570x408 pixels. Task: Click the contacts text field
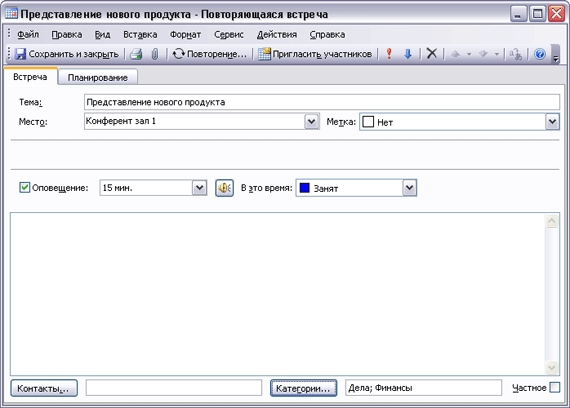pos(174,388)
